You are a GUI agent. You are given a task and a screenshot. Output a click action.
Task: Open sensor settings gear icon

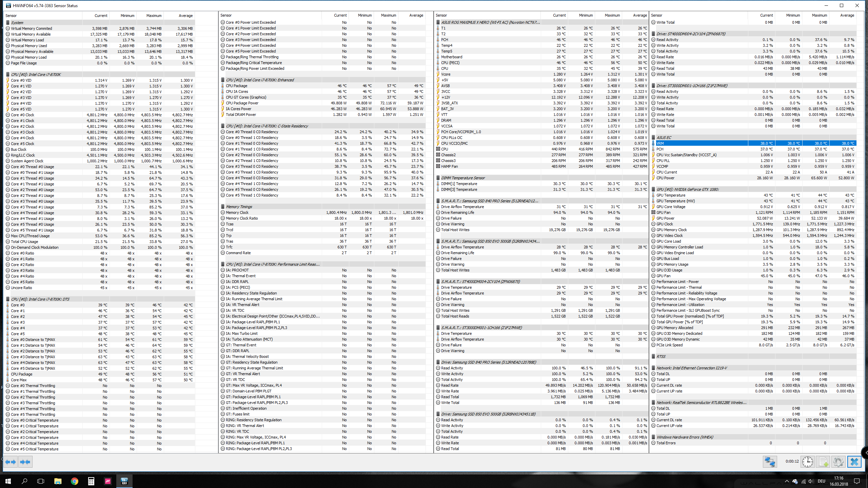839,462
